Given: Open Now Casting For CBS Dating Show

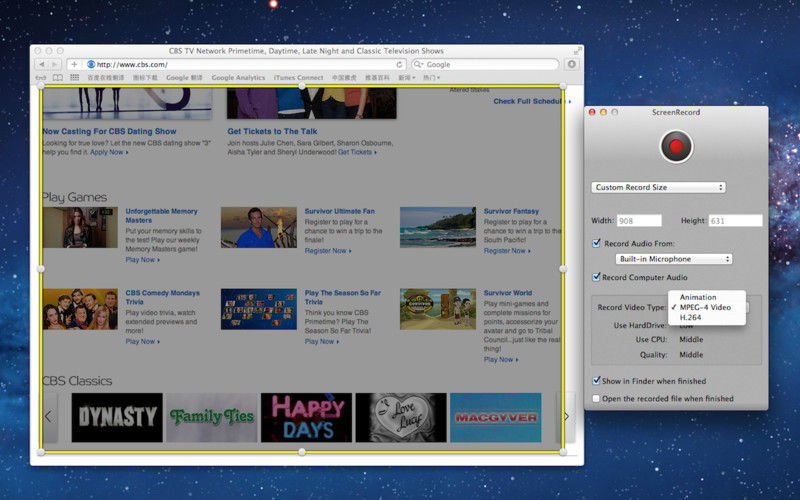Looking at the screenshot, I should [x=110, y=131].
